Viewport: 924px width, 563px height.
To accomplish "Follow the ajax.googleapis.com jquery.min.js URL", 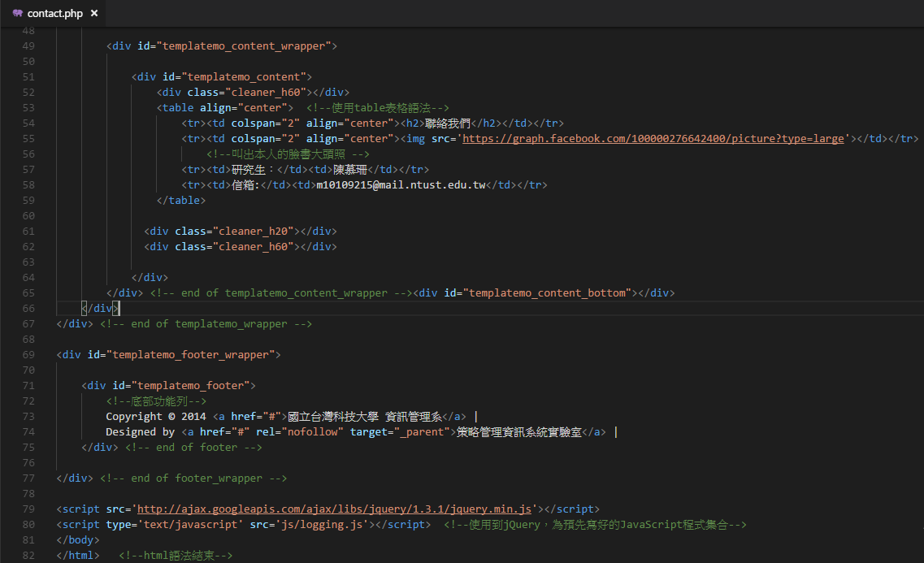I will pyautogui.click(x=334, y=509).
